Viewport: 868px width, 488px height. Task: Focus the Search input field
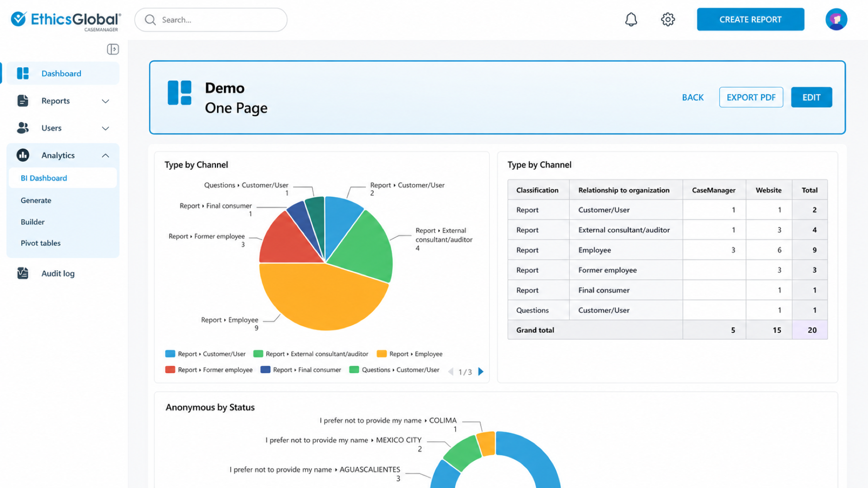coord(211,20)
